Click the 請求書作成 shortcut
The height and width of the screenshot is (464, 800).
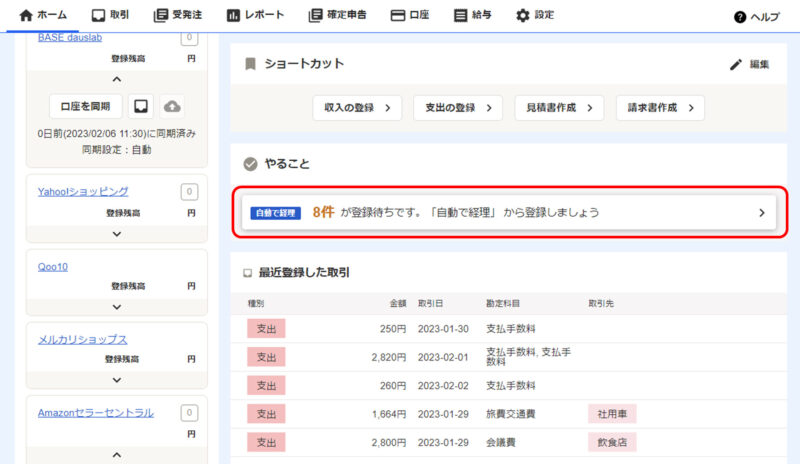660,108
